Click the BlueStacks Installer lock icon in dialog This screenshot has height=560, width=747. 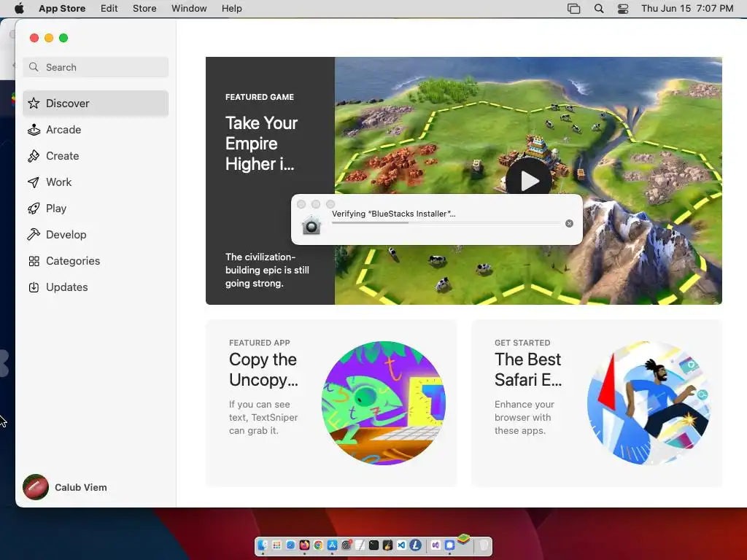tap(311, 225)
